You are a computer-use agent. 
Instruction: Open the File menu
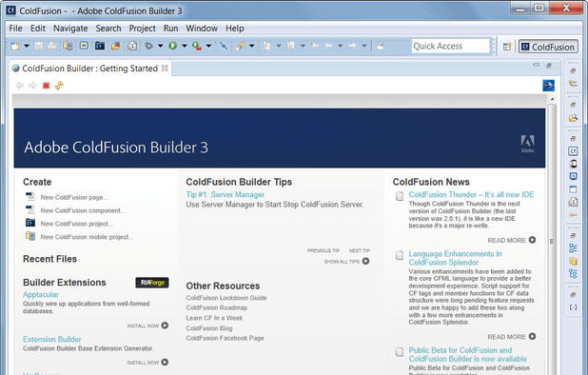click(16, 29)
